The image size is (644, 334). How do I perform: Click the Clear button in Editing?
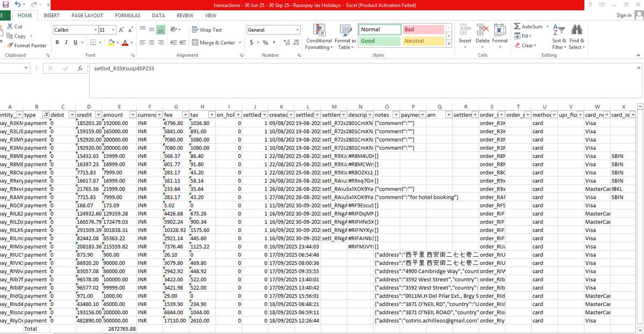524,46
